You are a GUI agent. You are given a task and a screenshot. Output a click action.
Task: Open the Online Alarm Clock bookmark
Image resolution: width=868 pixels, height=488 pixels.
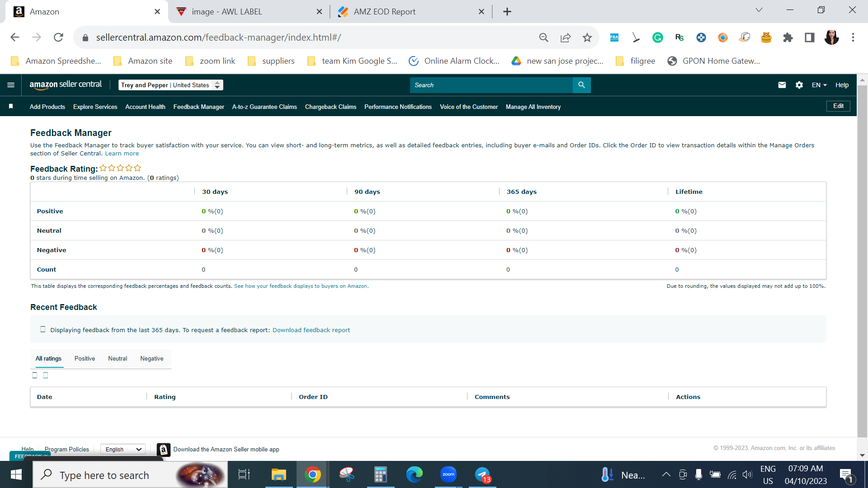tap(454, 61)
